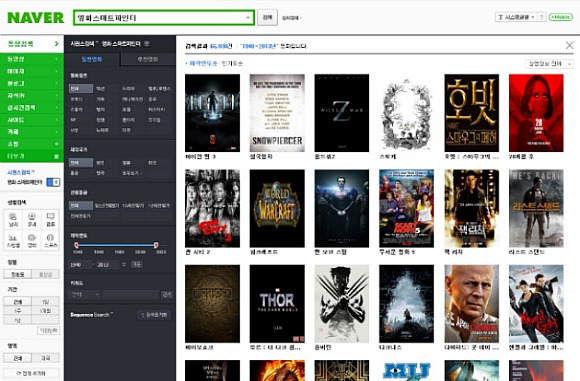The image size is (580, 381).
Task: Open 이미지 in the green menu
Action: pos(32,71)
